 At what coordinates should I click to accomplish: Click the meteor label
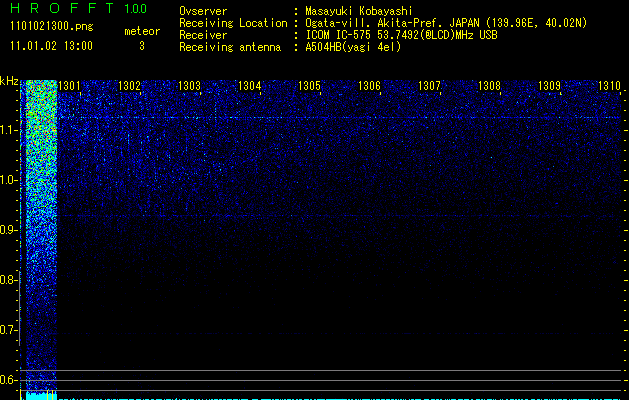click(x=142, y=31)
